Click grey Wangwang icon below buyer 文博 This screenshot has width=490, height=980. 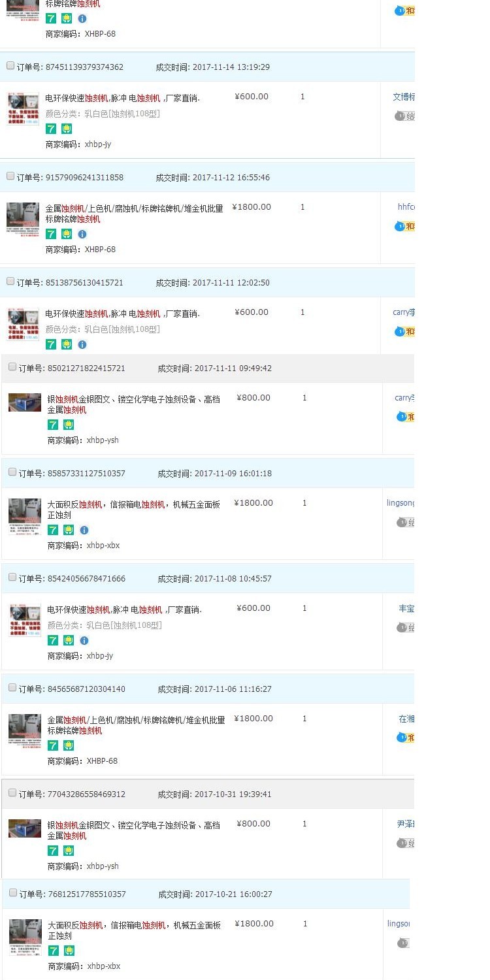[400, 116]
